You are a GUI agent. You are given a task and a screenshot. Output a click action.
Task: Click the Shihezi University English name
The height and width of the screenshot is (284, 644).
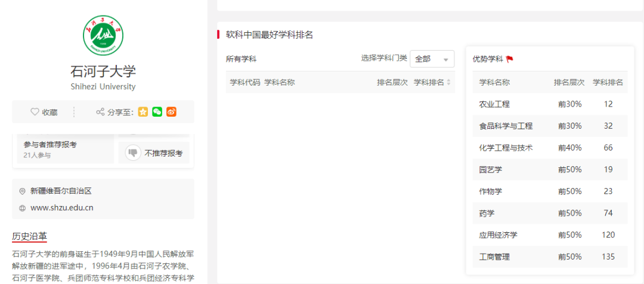(x=103, y=87)
